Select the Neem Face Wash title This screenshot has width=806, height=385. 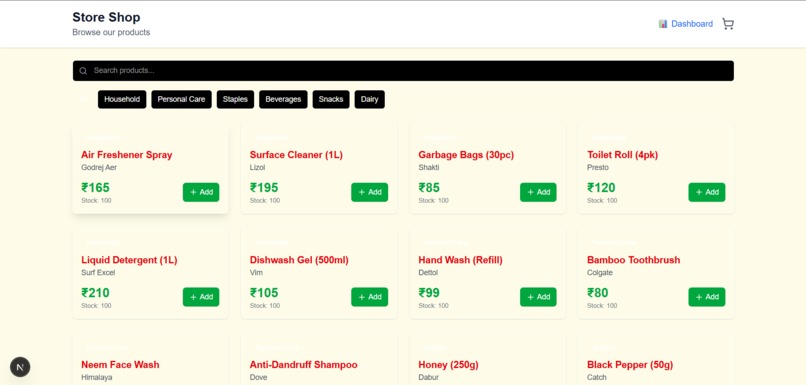pos(120,365)
